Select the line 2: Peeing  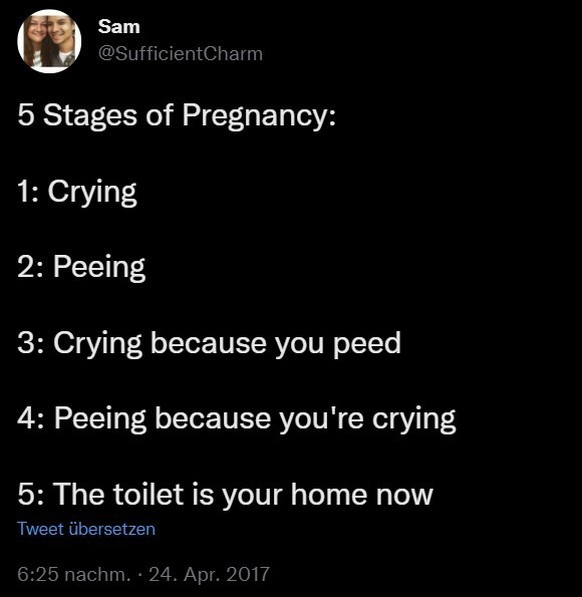[81, 268]
